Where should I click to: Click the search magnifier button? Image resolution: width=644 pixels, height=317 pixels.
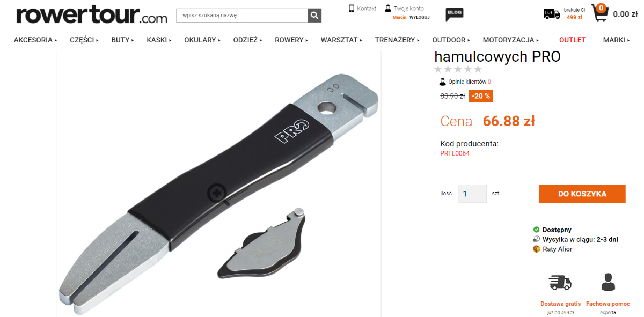click(314, 16)
